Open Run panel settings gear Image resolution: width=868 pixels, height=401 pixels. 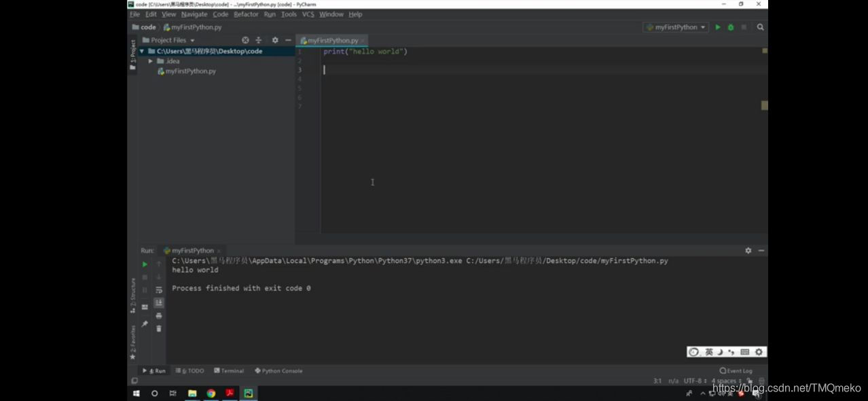[747, 250]
